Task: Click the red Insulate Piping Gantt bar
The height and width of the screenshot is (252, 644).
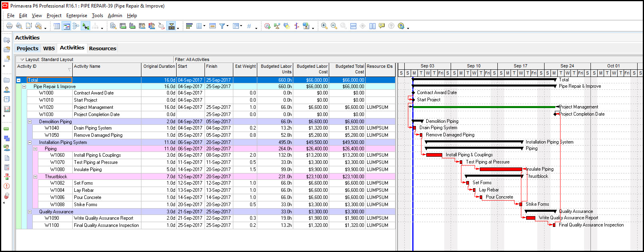Action: tap(501, 169)
